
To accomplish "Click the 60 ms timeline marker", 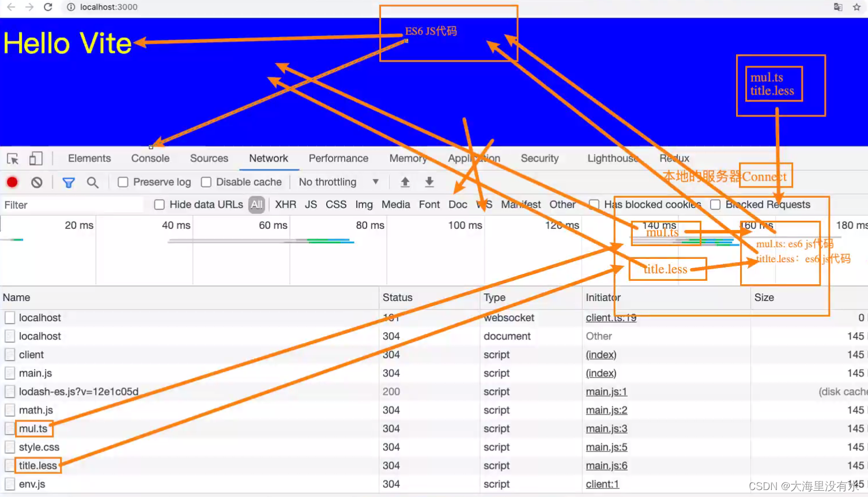I will pyautogui.click(x=273, y=225).
